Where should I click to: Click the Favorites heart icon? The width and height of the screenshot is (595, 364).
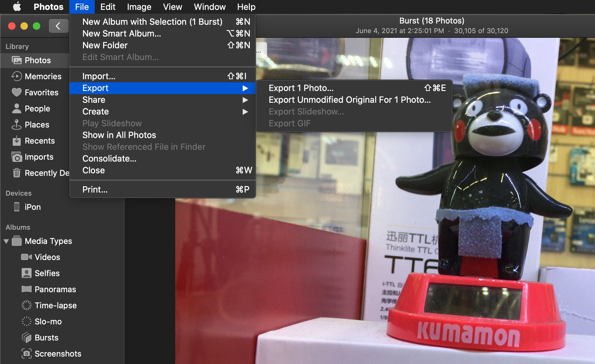coord(17,92)
